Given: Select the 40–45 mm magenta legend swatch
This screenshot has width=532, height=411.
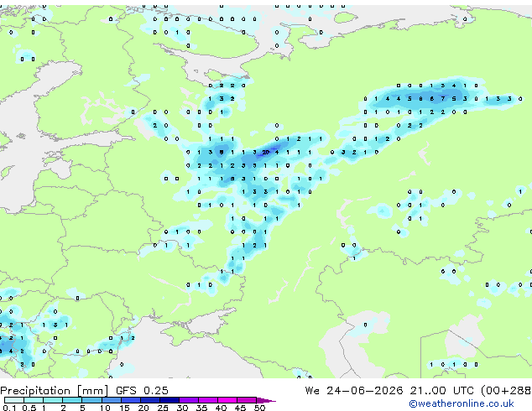Looking at the screenshot, I should coord(227,400).
